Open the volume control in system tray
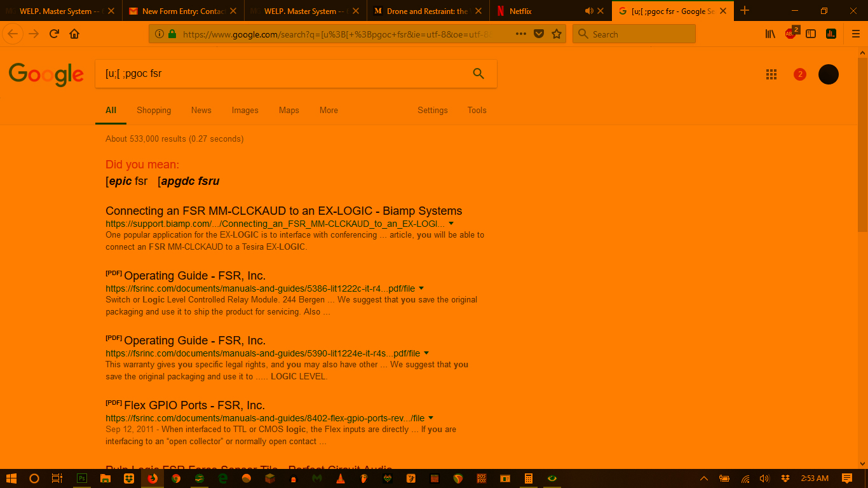The height and width of the screenshot is (488, 868). click(x=764, y=478)
